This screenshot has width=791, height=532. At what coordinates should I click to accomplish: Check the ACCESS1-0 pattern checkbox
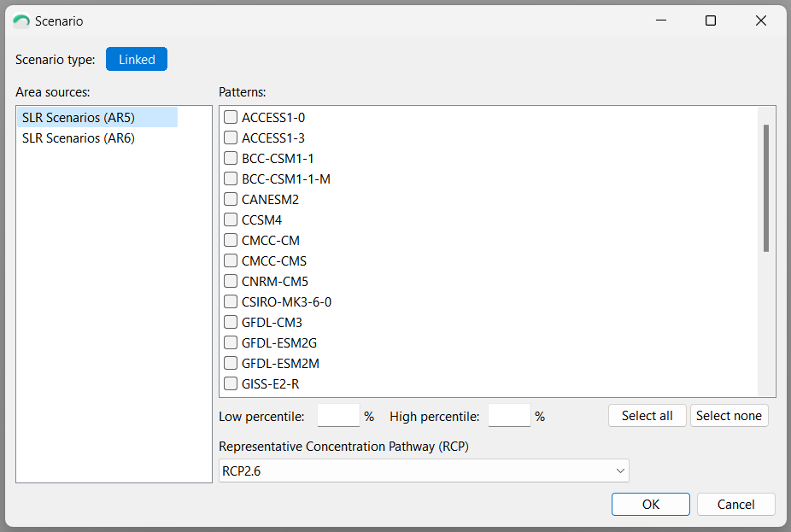coord(231,117)
